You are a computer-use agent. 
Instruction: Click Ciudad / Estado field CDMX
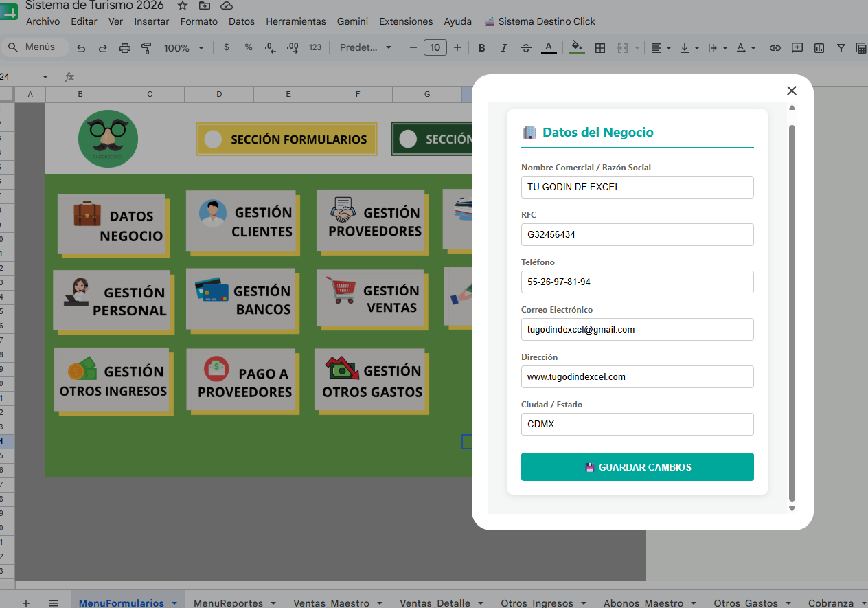(637, 424)
